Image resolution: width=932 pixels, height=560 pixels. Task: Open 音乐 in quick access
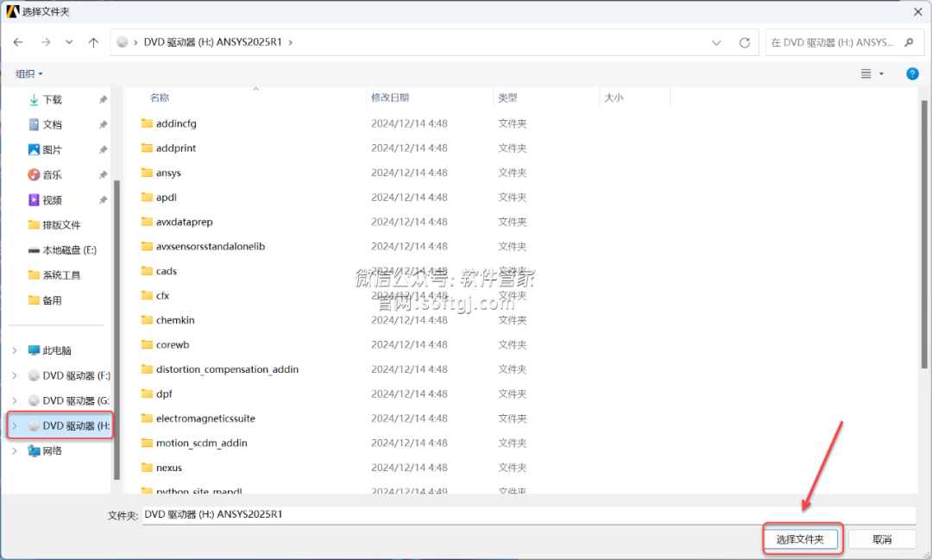[x=53, y=175]
